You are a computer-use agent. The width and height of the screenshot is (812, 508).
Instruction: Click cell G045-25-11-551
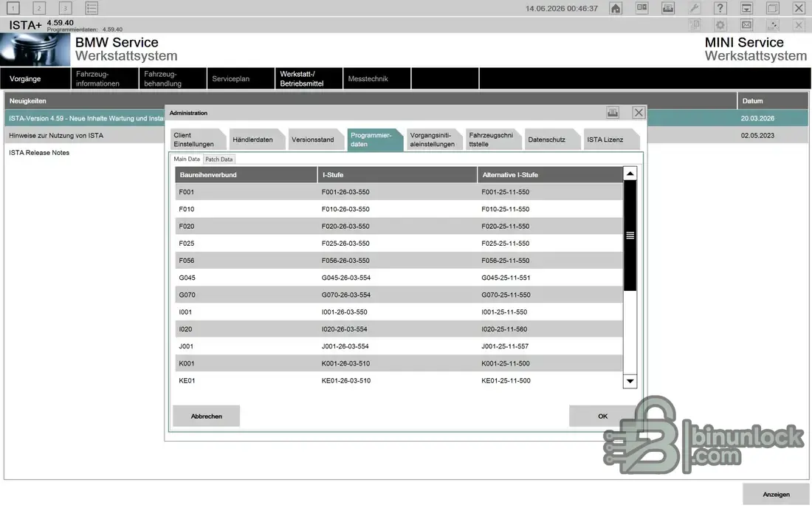point(506,277)
